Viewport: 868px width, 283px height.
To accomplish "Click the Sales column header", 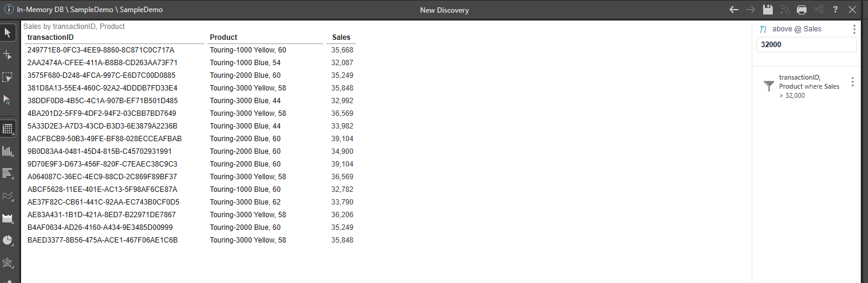I will point(341,37).
